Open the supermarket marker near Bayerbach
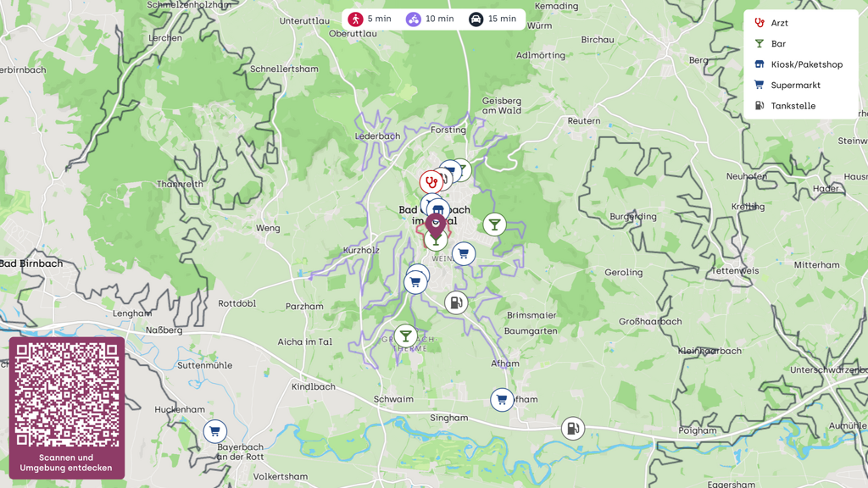Image resolution: width=868 pixels, height=488 pixels. tap(214, 431)
